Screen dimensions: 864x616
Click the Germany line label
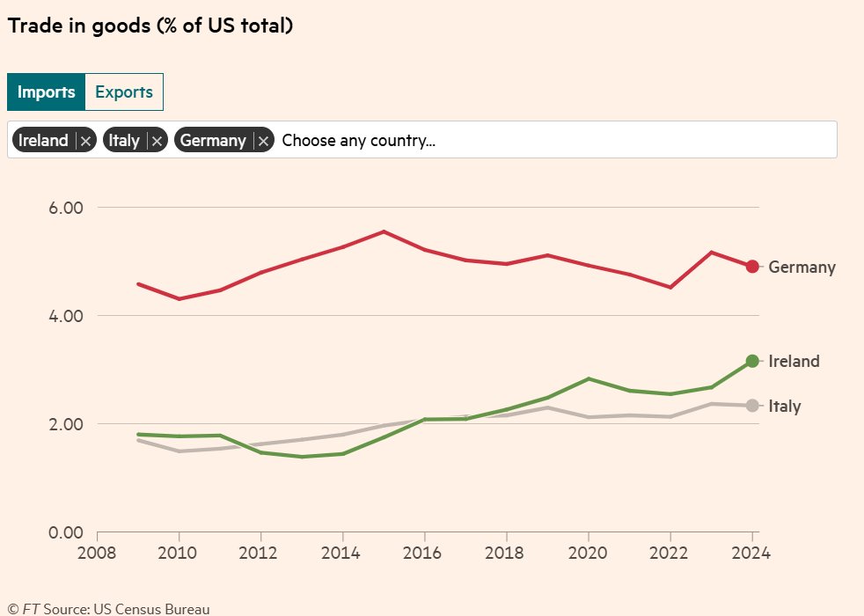(802, 268)
